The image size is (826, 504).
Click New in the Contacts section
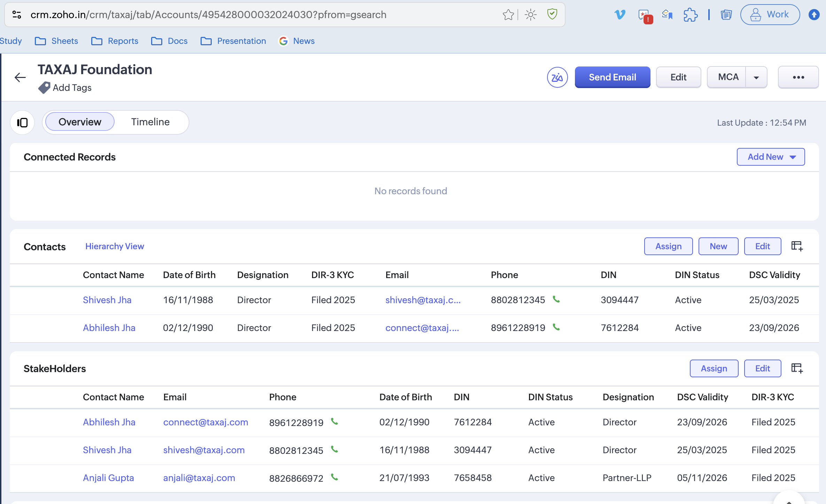tap(718, 246)
